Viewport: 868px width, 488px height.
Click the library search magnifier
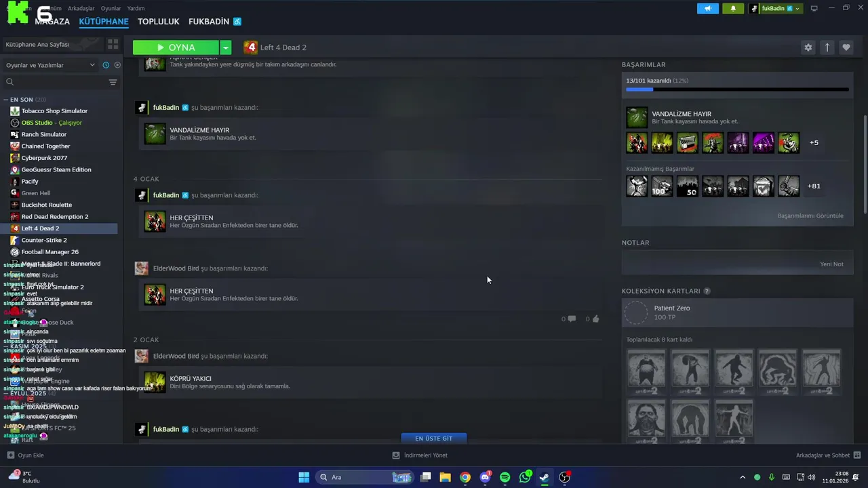coord(9,82)
